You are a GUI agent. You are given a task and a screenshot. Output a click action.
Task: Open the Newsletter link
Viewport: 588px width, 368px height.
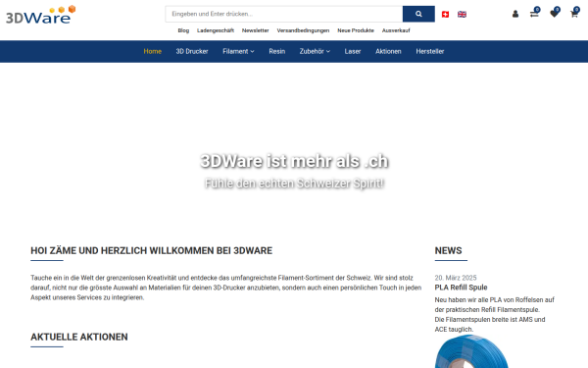tap(256, 30)
